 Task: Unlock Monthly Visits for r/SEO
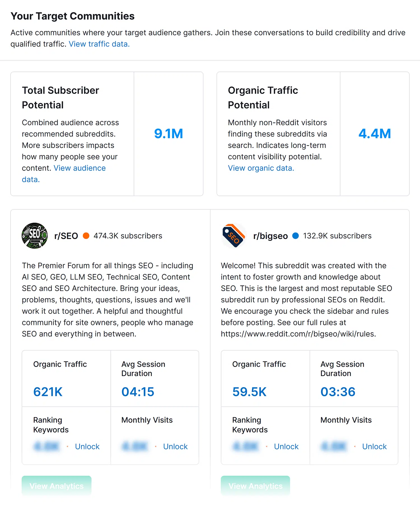(175, 446)
